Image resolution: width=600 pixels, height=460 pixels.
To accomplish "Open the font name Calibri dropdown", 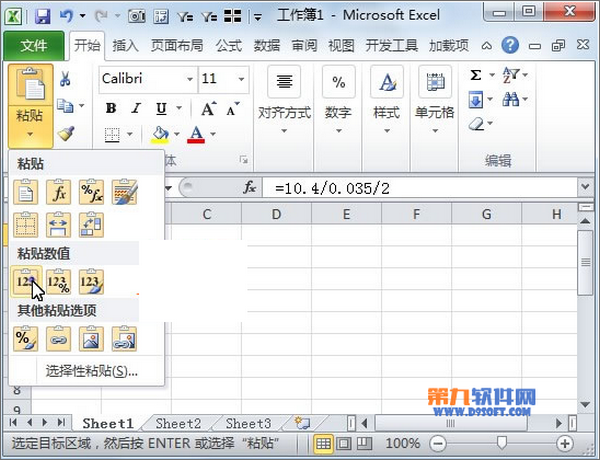I will pyautogui.click(x=190, y=79).
